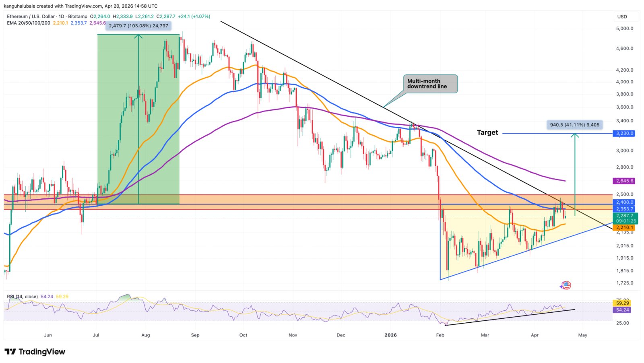Click the 940.5 (41.11%) measurement label
Viewport: 644px width, 363px height.
[x=574, y=125]
